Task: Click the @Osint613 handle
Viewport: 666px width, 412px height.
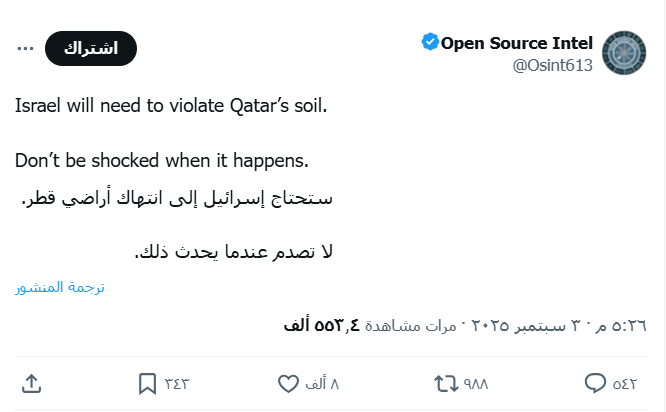Action: point(553,66)
